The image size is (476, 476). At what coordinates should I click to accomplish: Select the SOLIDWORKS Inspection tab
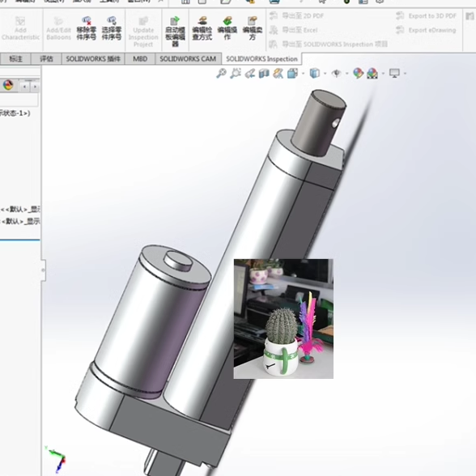tap(261, 59)
